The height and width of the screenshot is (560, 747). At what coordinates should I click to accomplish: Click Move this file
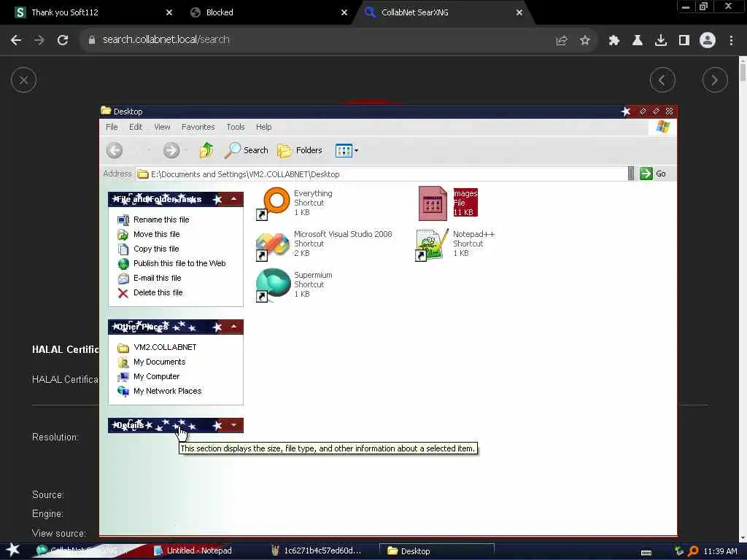[156, 234]
